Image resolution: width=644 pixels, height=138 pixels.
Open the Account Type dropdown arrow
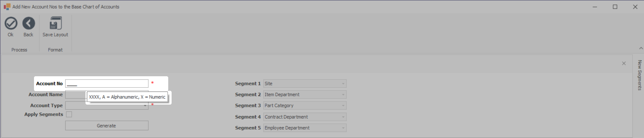click(x=145, y=106)
